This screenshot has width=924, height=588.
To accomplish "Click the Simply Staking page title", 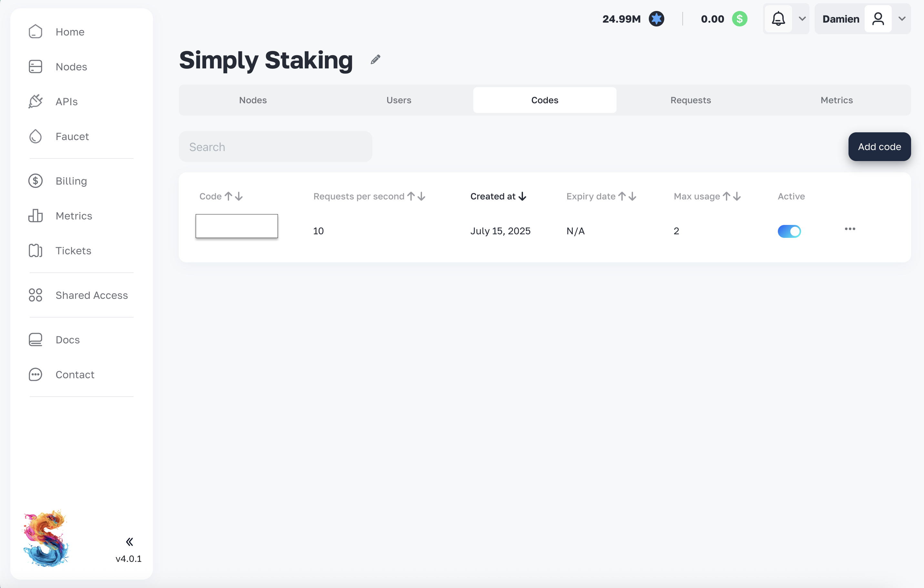I will pos(266,60).
